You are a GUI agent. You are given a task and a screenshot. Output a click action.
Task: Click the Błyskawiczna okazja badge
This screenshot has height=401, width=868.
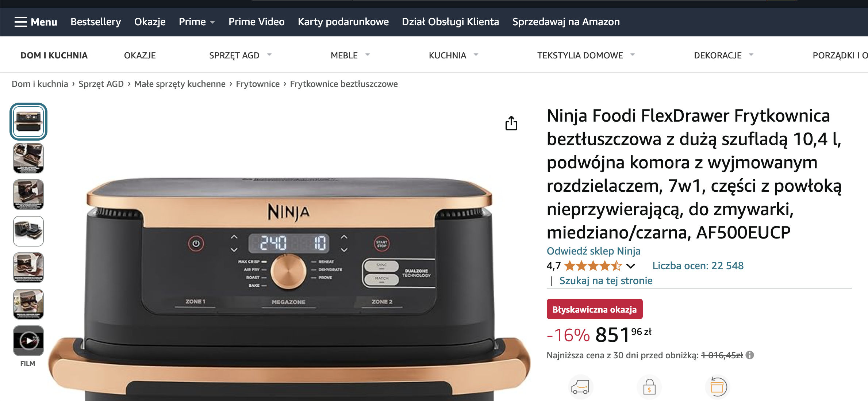595,309
